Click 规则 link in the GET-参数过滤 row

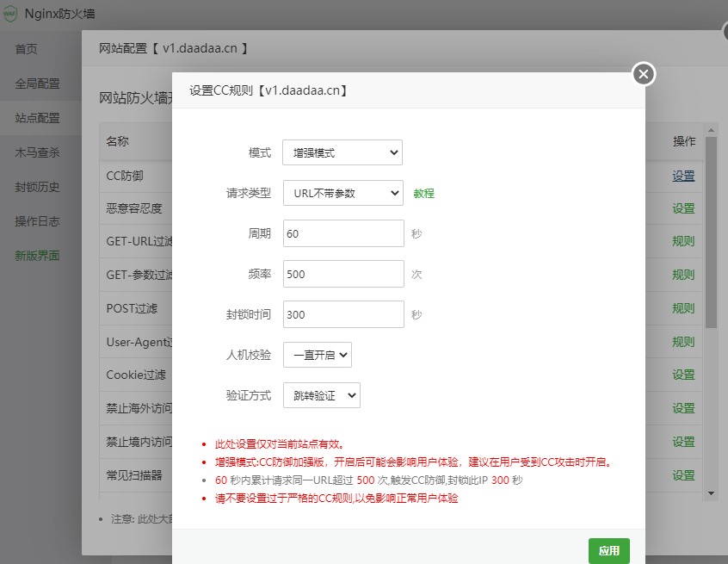[683, 275]
